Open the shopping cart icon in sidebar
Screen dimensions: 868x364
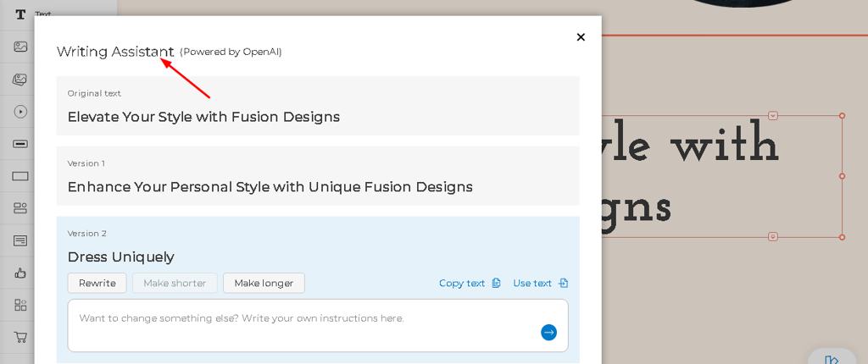[20, 336]
